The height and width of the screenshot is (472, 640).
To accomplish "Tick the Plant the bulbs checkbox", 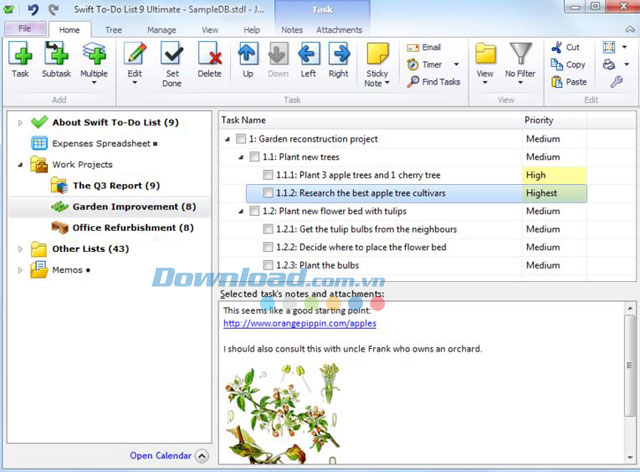I will [268, 265].
